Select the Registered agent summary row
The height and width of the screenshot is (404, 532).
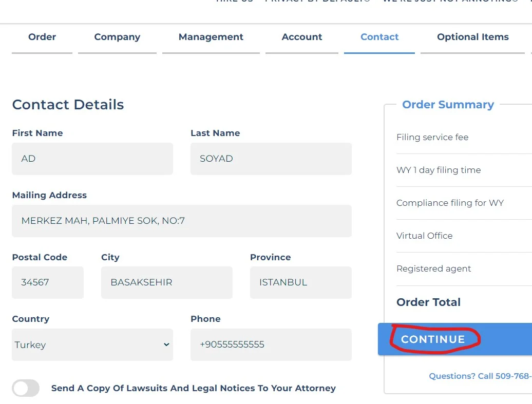[x=434, y=268]
